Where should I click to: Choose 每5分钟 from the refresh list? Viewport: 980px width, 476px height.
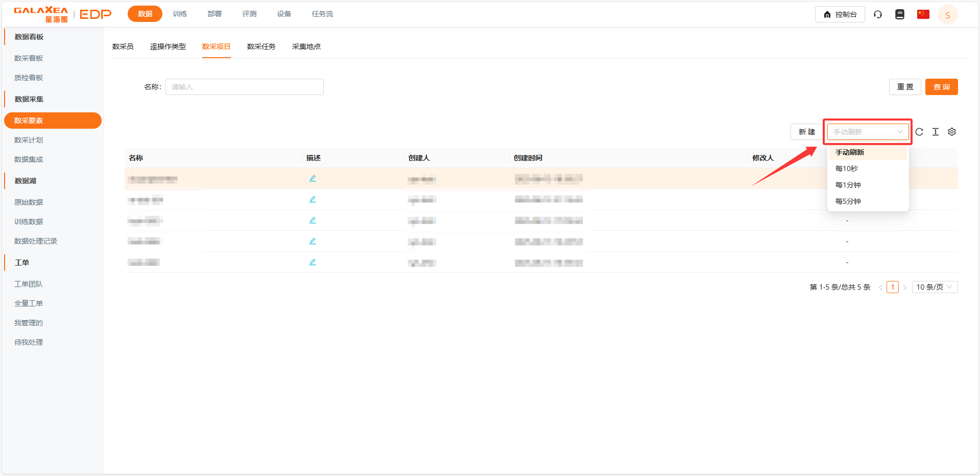click(x=848, y=201)
